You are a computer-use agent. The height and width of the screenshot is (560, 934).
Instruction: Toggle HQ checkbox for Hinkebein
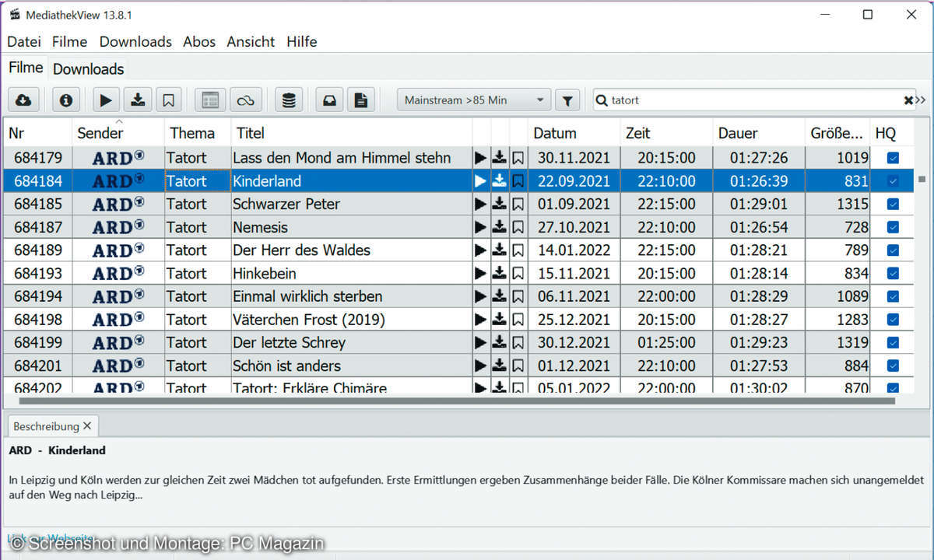[x=893, y=273]
